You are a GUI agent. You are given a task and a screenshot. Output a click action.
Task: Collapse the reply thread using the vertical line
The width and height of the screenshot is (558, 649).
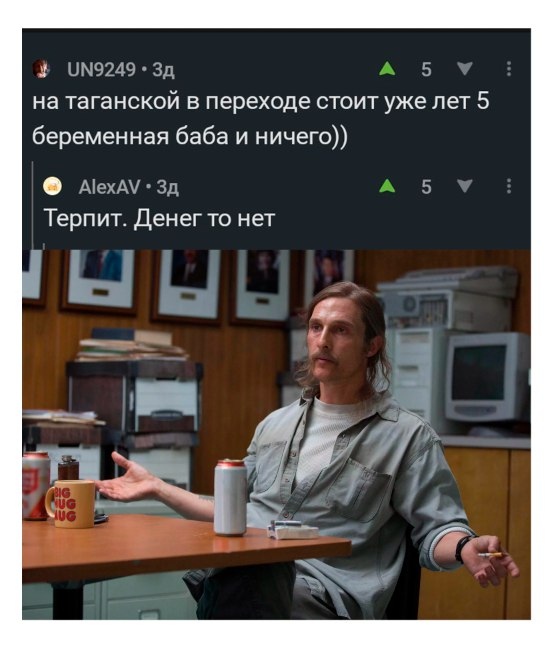[x=32, y=205]
